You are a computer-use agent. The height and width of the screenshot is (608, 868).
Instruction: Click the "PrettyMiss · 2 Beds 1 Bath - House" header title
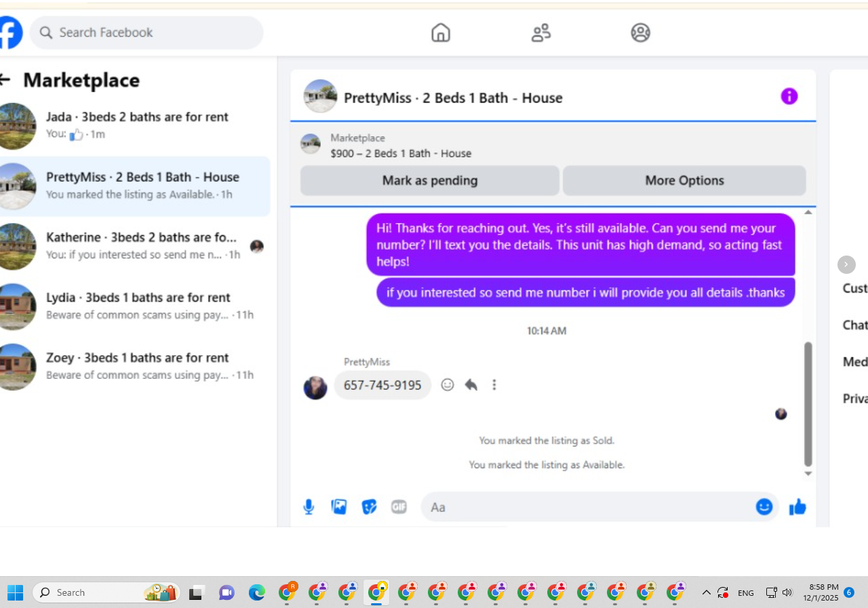453,98
